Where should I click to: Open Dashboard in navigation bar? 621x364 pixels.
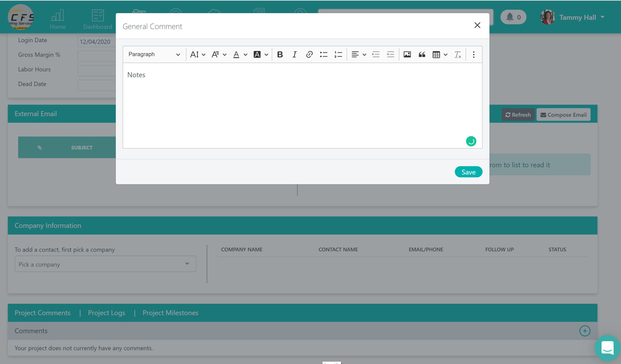(97, 19)
